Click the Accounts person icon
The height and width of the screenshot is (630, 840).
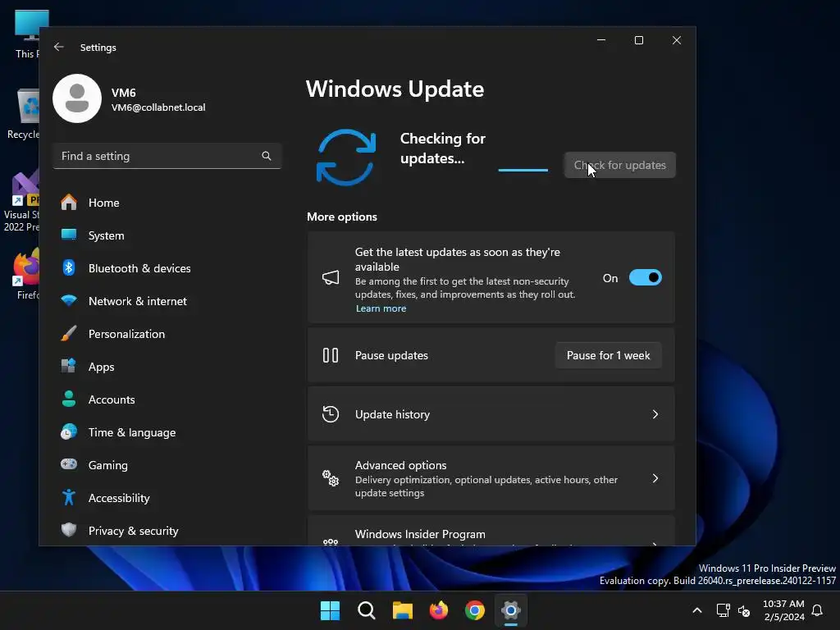(69, 399)
